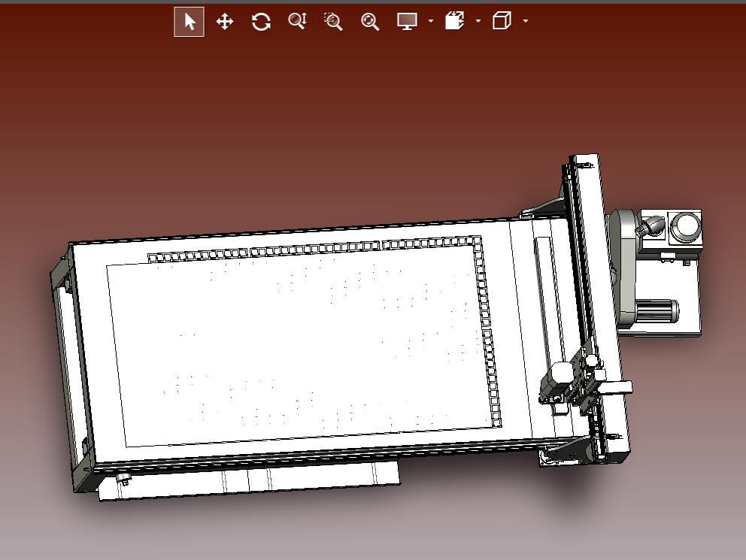746x560 pixels.
Task: Activate the Zoom to area tool
Action: pos(333,22)
